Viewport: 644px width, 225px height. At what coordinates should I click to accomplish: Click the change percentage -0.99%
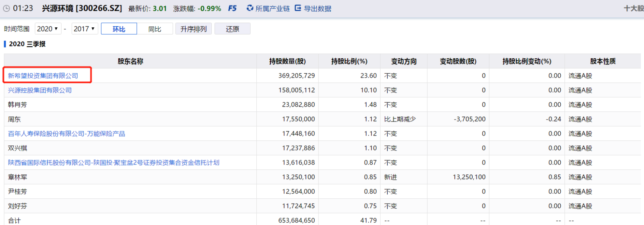pos(209,8)
